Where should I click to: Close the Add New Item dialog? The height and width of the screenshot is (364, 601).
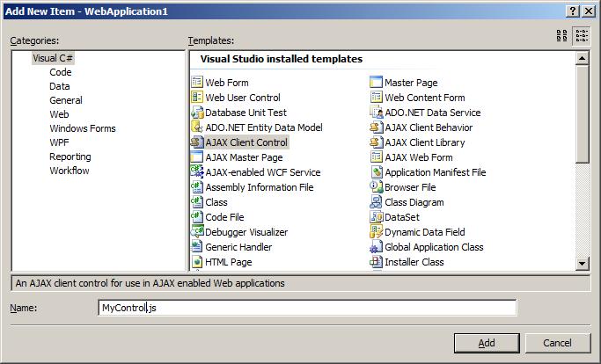[x=589, y=11]
